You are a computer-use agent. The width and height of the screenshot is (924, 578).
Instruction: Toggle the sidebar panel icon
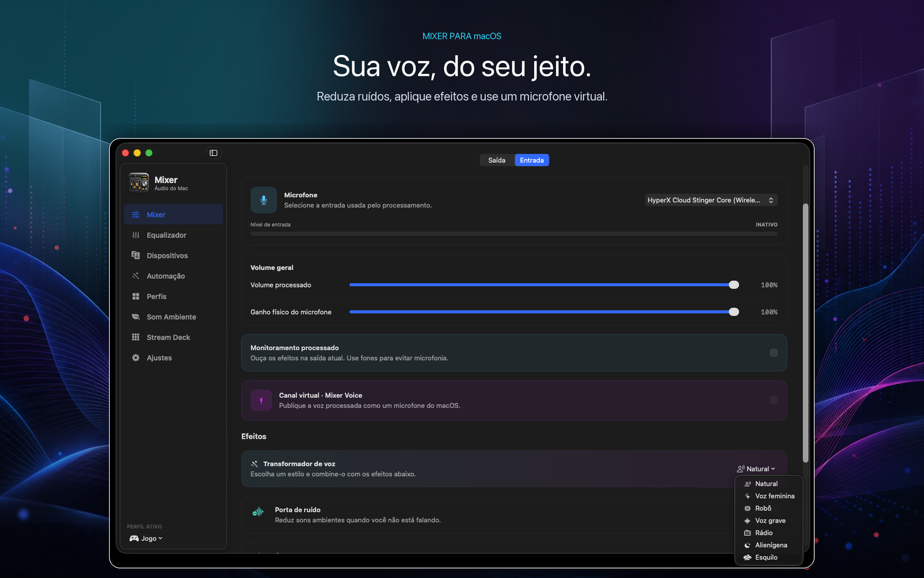(213, 153)
